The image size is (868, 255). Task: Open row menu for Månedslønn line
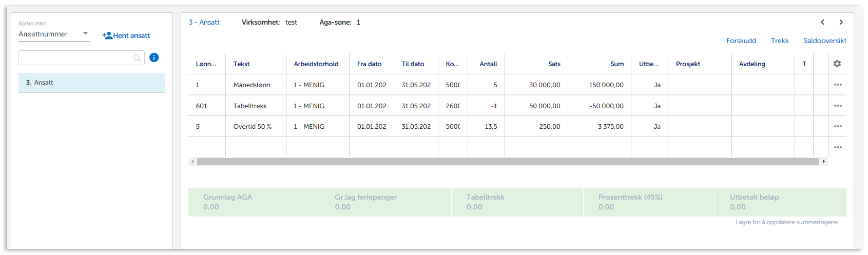click(838, 85)
